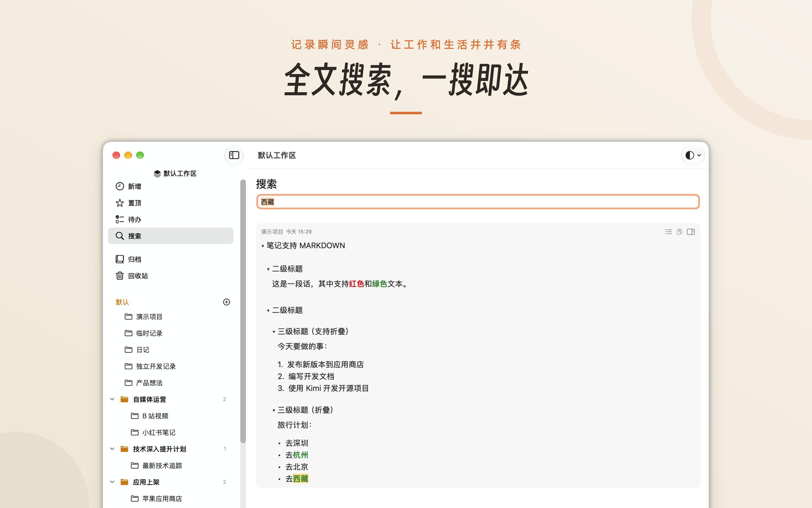Viewport: 812px width, 508px height.
Task: Collapse the 应用上架 group chevron
Action: [112, 482]
